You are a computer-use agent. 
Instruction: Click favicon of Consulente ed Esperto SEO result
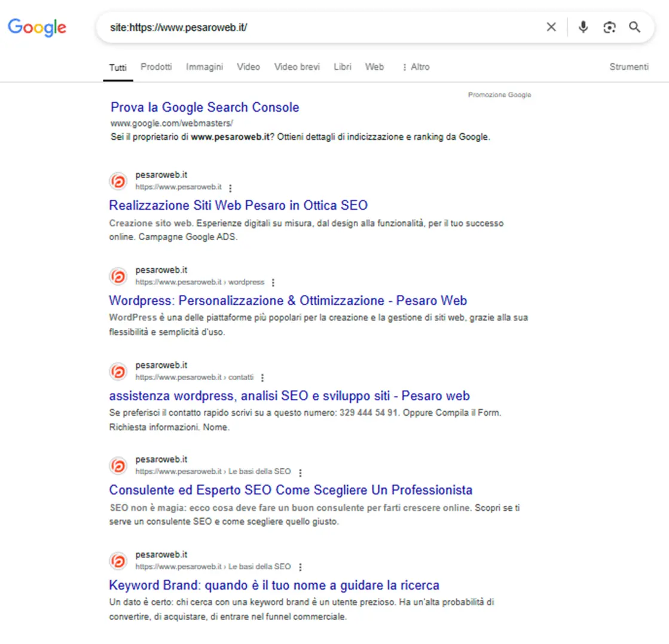tap(118, 465)
